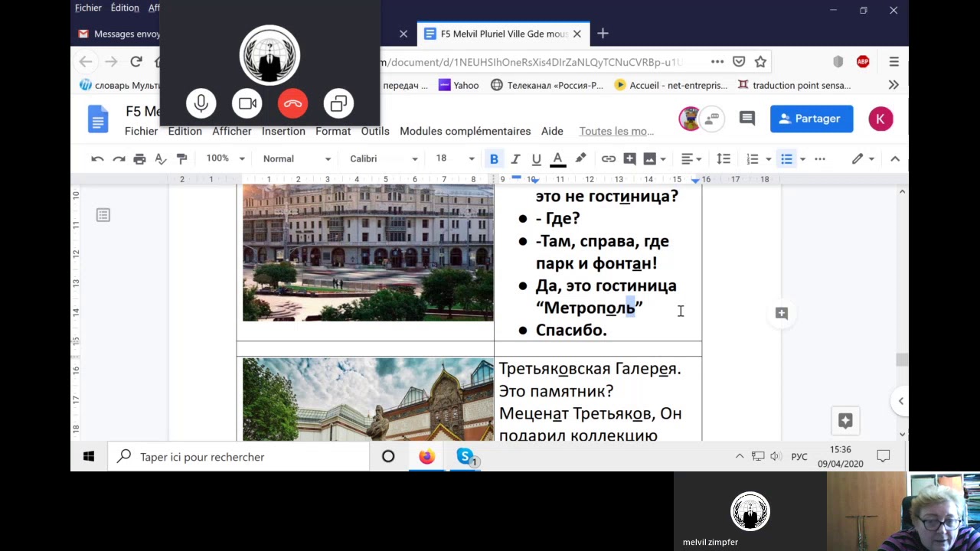
Task: Click the Explore button at bottom right
Action: tap(845, 420)
